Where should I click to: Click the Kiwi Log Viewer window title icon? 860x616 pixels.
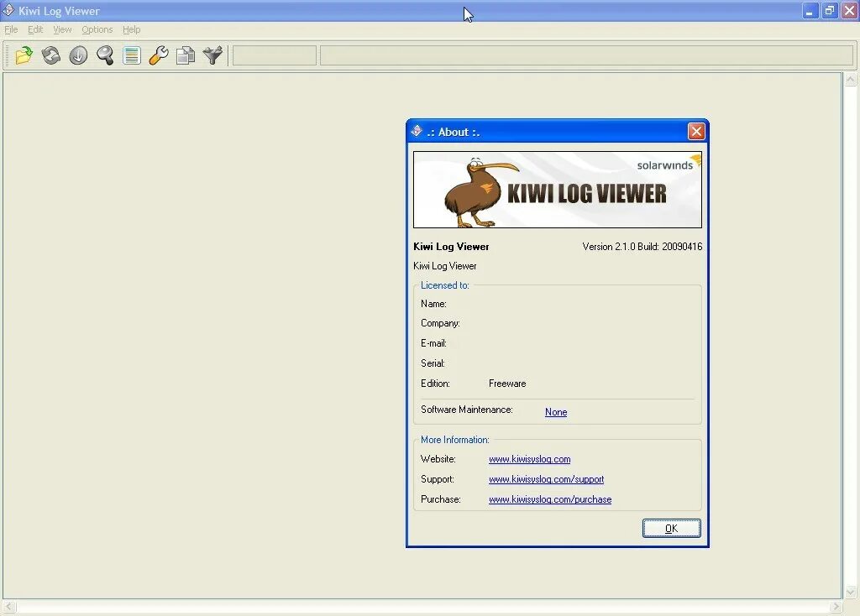point(8,10)
